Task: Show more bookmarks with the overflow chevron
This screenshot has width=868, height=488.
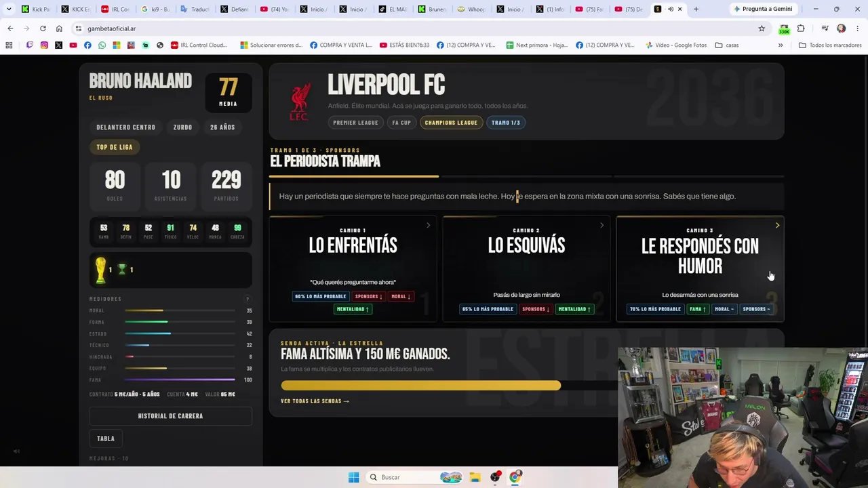Action: click(781, 45)
